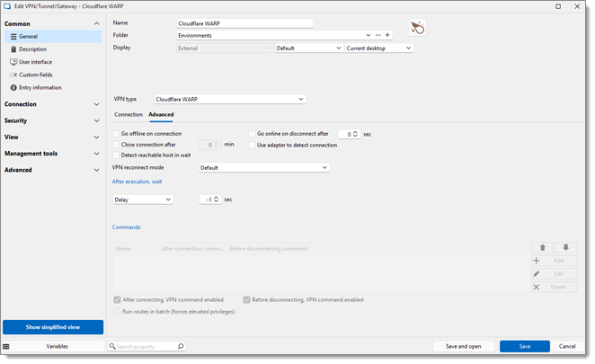Open the Delay wait mode dropdown
Screen dimensions: 595x364
point(143,200)
